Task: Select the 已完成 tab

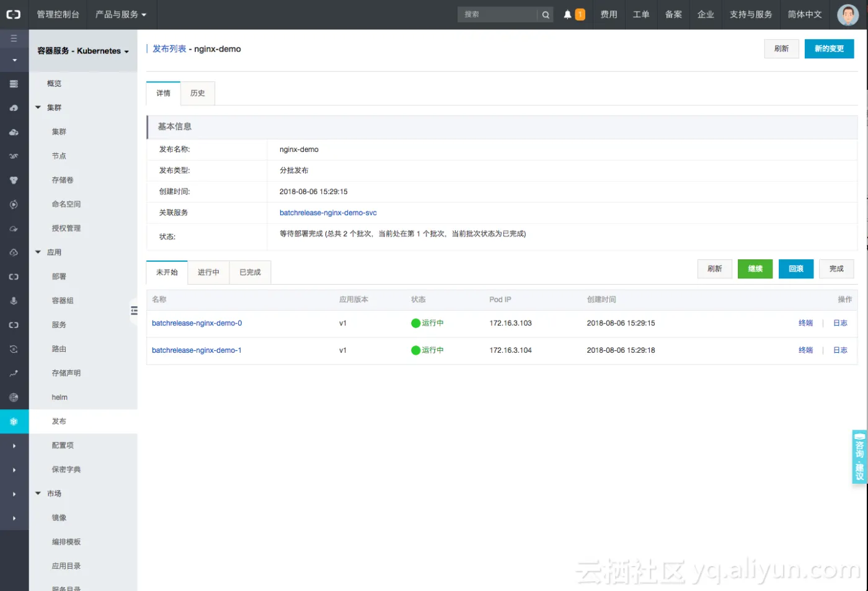Action: click(x=250, y=272)
